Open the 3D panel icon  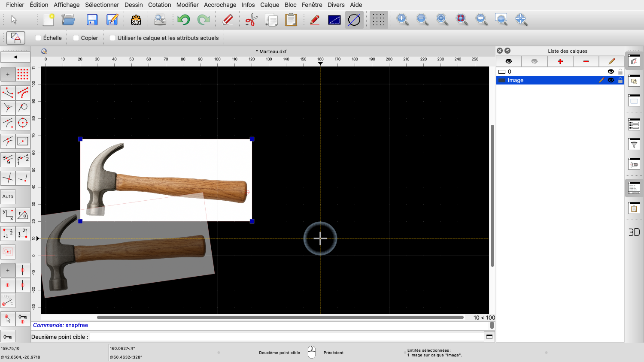click(634, 232)
